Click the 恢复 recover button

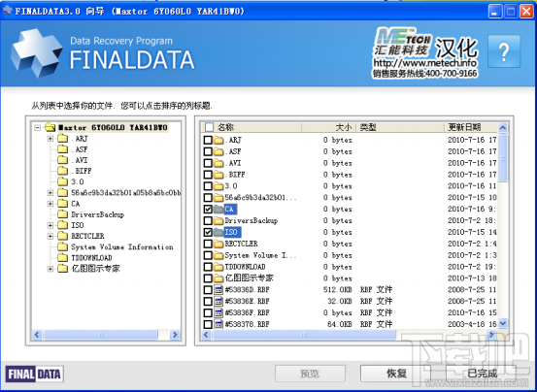395,374
